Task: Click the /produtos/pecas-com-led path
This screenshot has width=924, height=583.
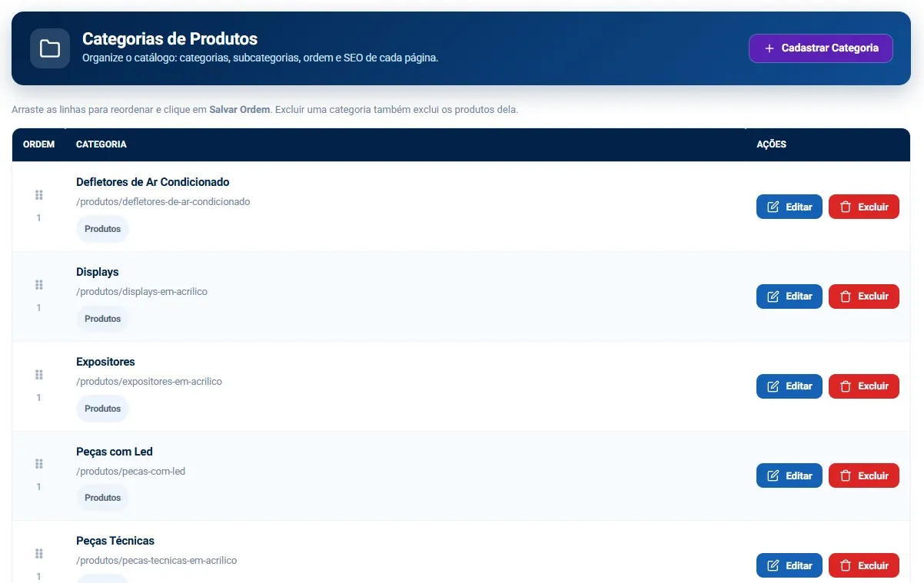Action: click(x=131, y=472)
